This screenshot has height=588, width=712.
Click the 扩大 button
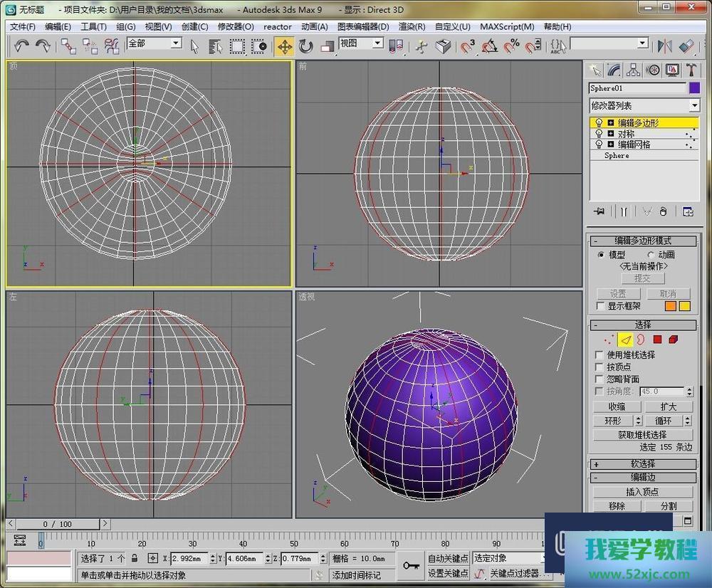668,406
